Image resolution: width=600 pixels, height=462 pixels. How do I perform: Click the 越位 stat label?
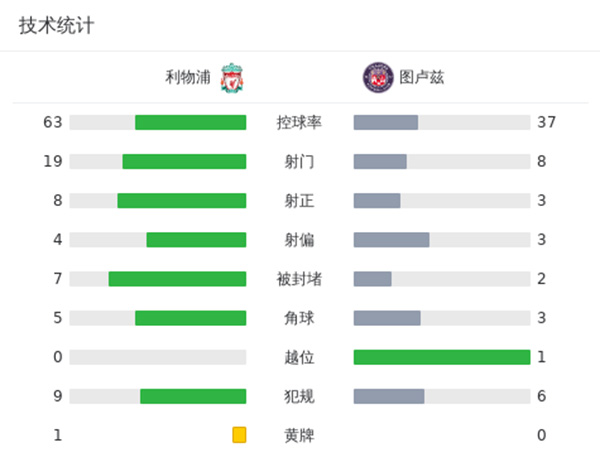(x=299, y=357)
